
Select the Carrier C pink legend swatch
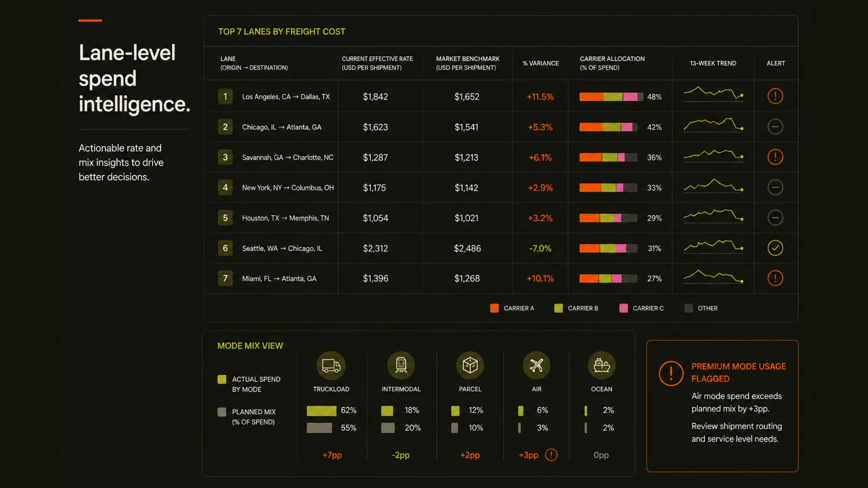tap(623, 308)
